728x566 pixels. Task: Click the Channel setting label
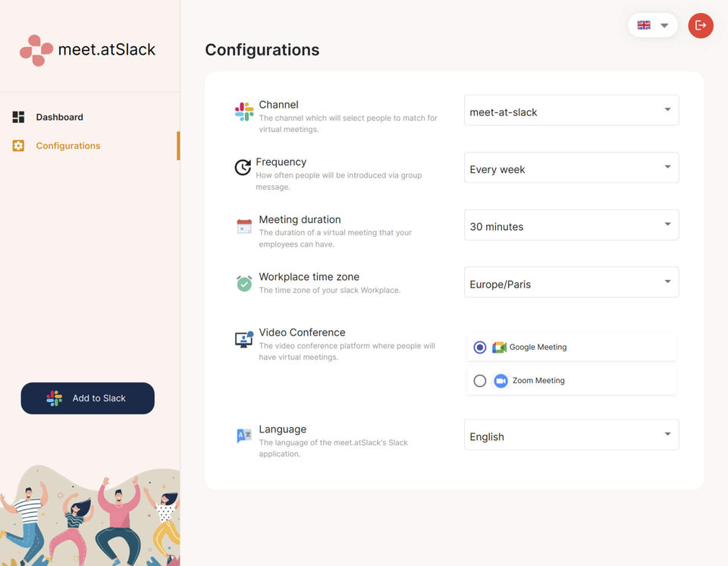[x=278, y=105]
